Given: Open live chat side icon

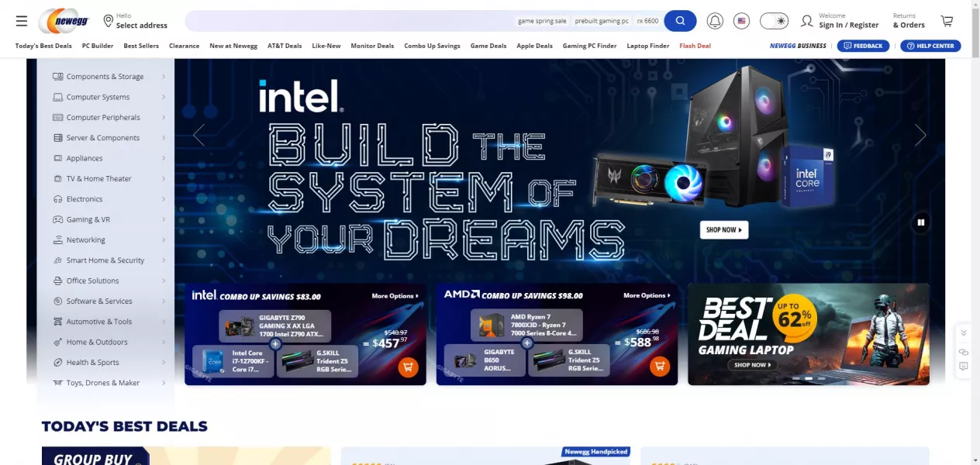Looking at the screenshot, I should tap(964, 352).
